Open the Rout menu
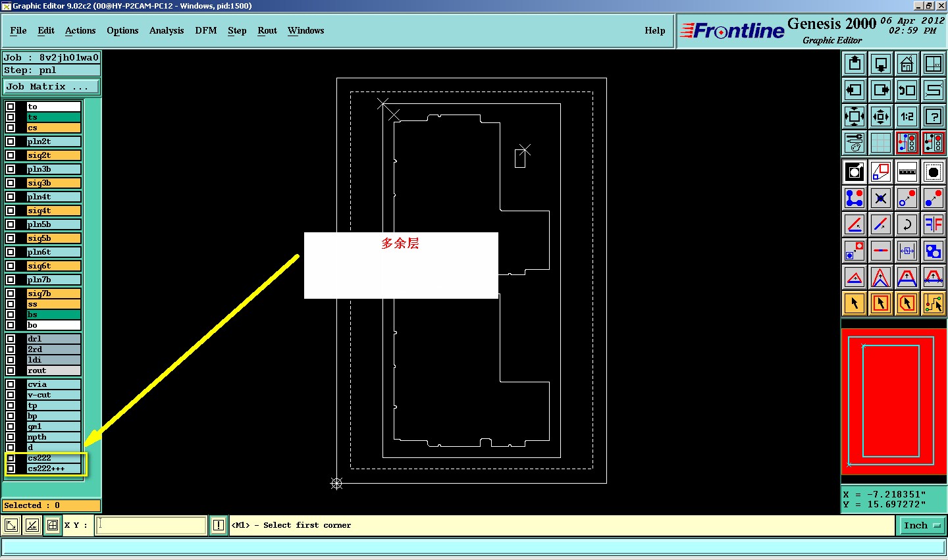 (267, 30)
